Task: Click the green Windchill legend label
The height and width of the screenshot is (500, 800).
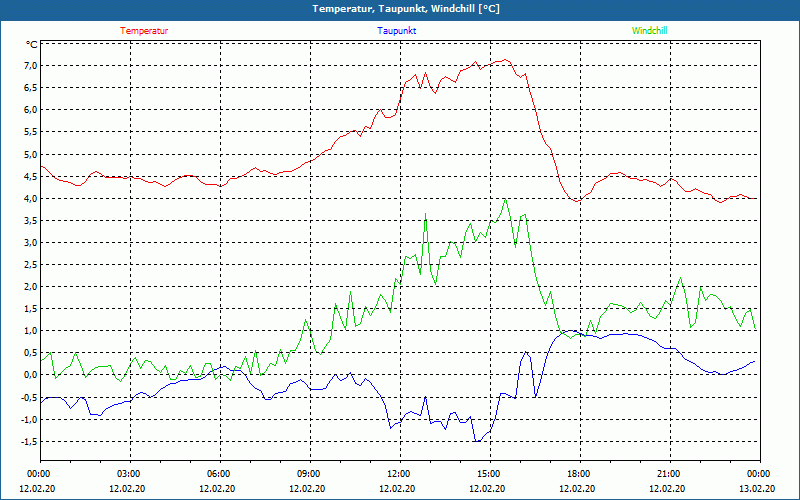Action: click(x=649, y=31)
